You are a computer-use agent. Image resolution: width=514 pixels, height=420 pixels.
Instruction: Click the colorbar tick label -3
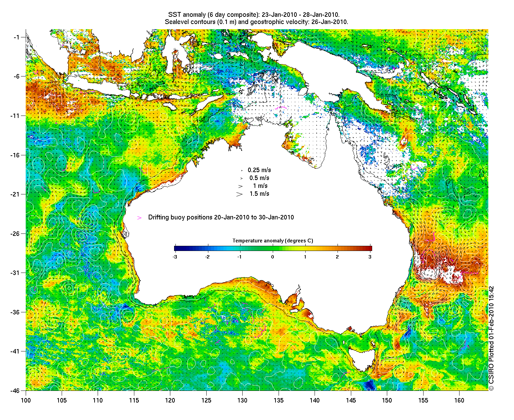coord(174,256)
